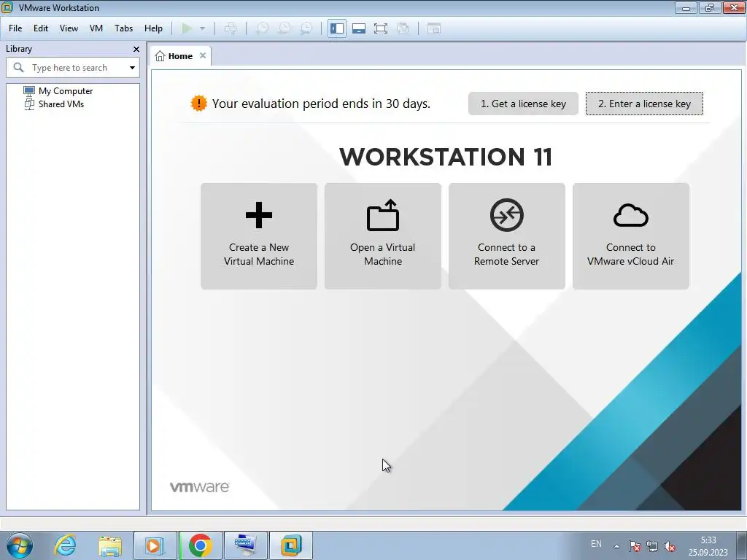
Task: Click the Action Center flag icon
Action: point(634,546)
